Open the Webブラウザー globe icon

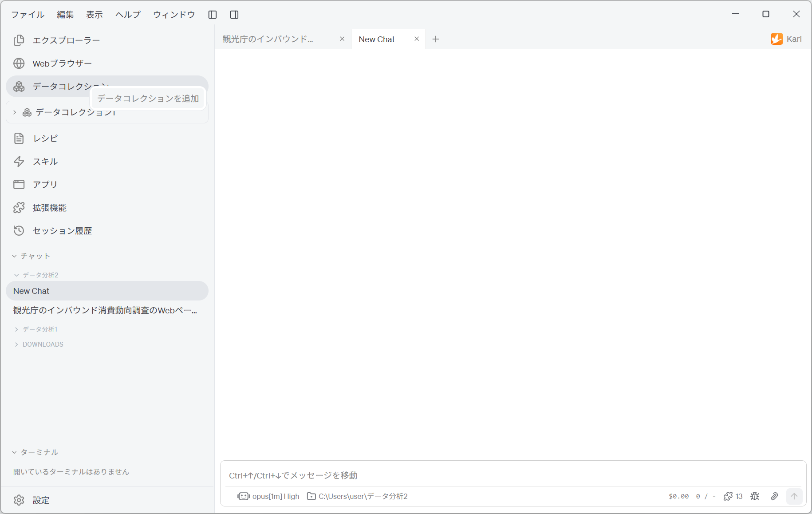point(19,63)
